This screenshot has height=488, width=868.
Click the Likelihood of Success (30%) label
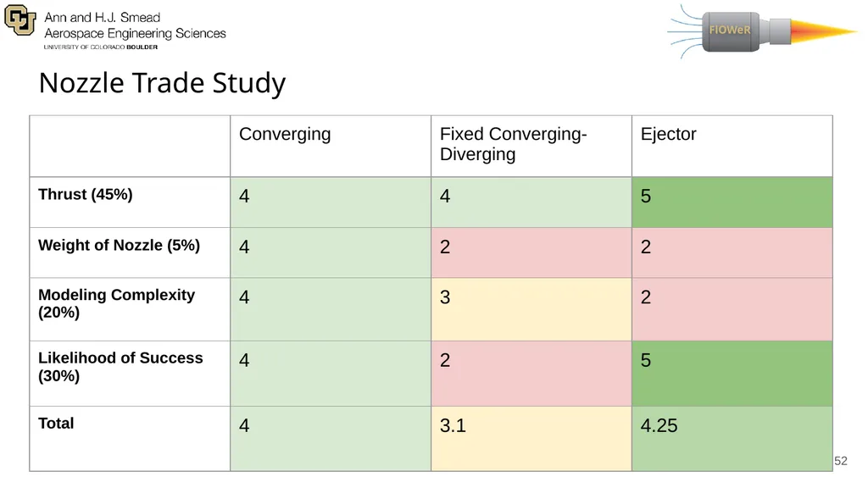[x=120, y=366]
